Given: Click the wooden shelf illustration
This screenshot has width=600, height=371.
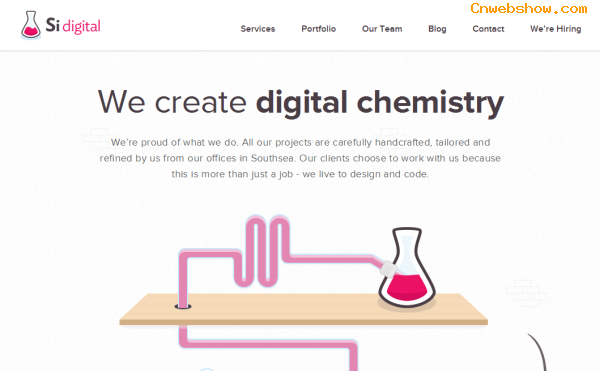Looking at the screenshot, I should pos(303,309).
